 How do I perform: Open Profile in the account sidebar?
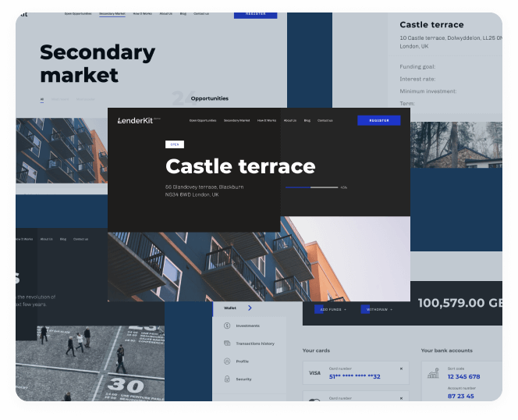pos(242,361)
